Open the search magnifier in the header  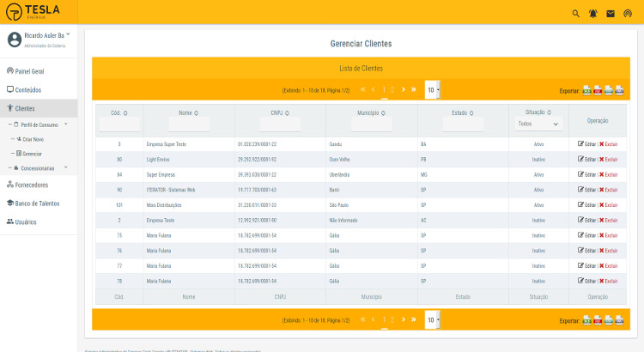576,14
